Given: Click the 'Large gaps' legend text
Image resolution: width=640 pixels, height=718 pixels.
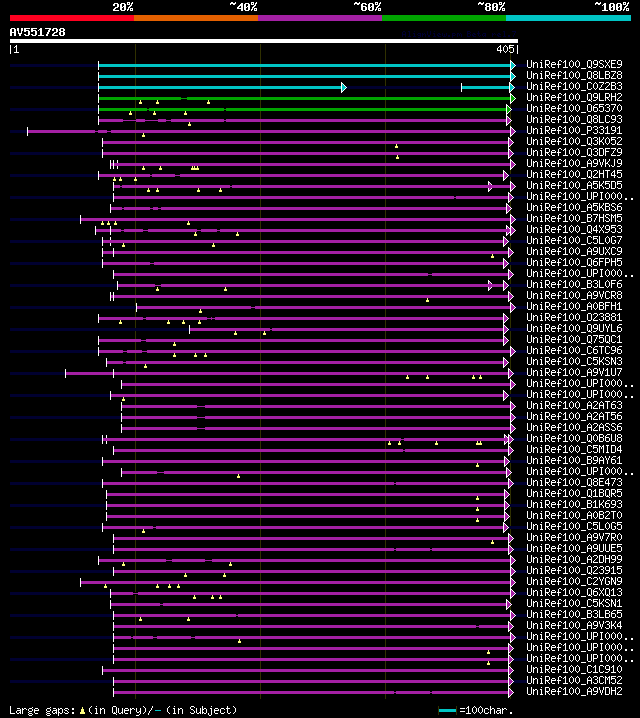Looking at the screenshot, I should point(42,710).
